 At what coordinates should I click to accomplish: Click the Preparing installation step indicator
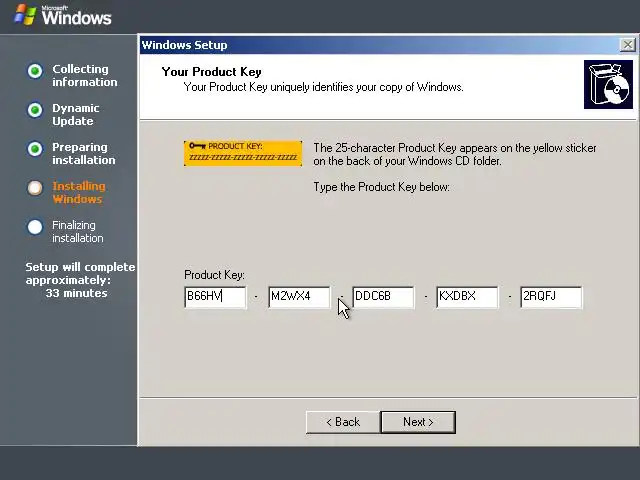click(x=35, y=149)
